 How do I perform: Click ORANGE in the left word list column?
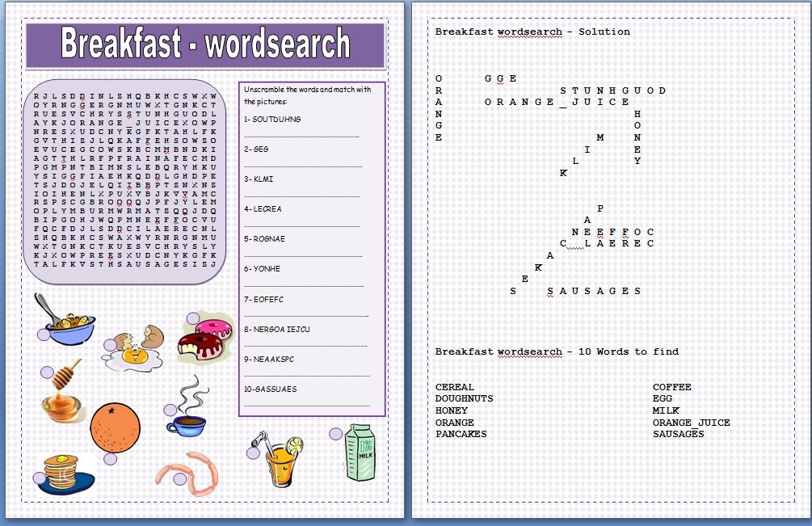455,423
